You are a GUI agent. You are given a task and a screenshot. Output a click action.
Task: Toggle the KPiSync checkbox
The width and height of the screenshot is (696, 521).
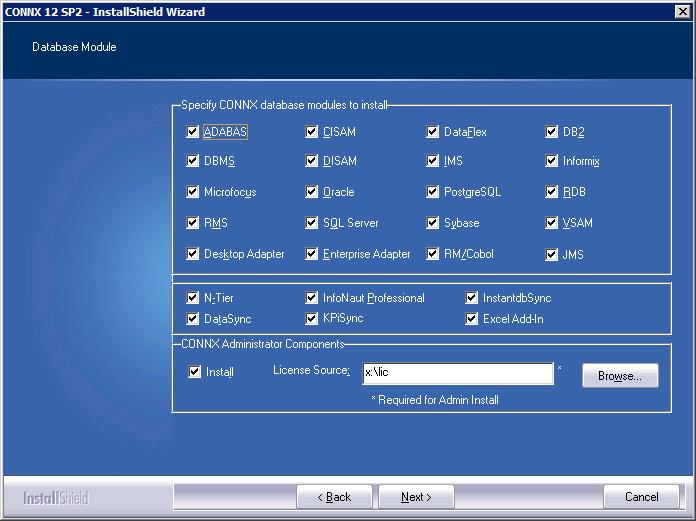pyautogui.click(x=312, y=318)
